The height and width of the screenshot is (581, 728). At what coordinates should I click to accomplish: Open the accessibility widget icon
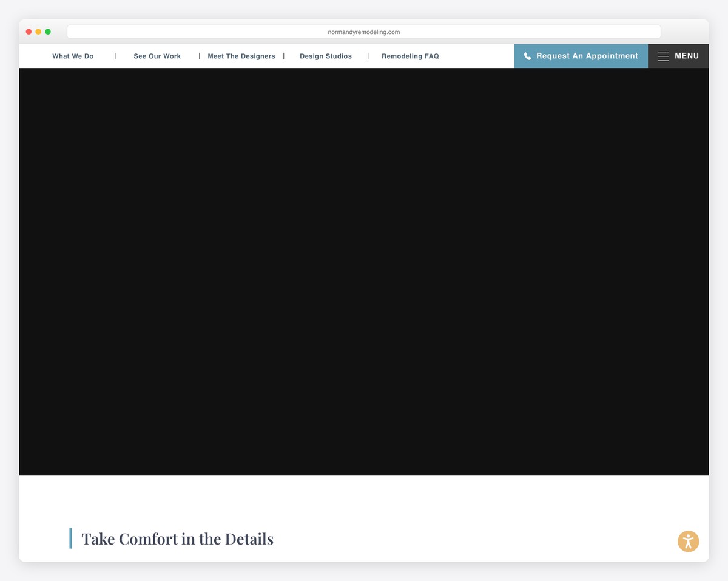tap(688, 541)
